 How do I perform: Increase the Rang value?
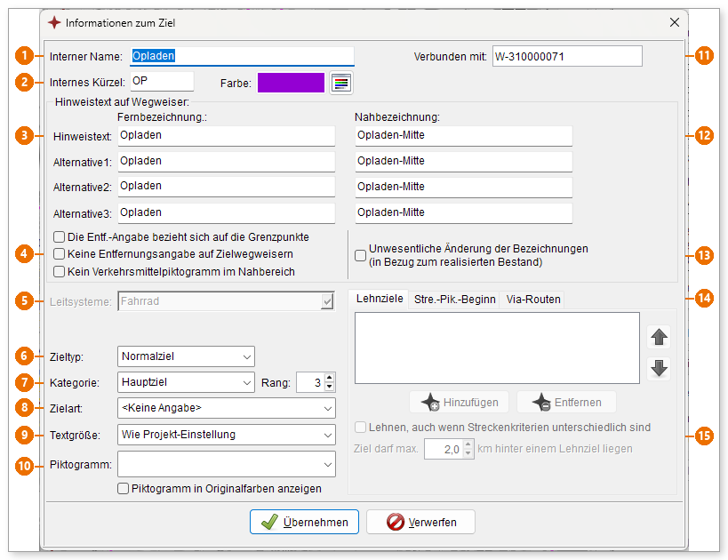pyautogui.click(x=330, y=378)
